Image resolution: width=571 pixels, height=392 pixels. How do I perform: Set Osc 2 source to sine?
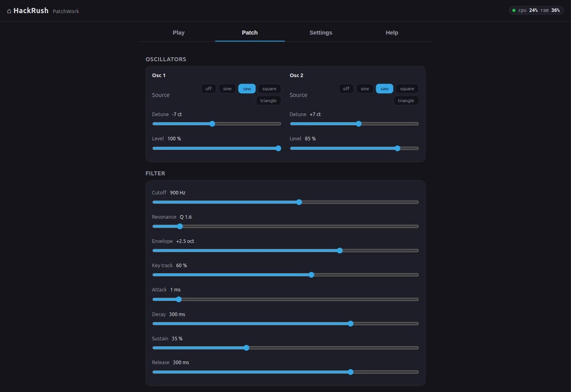coord(365,88)
